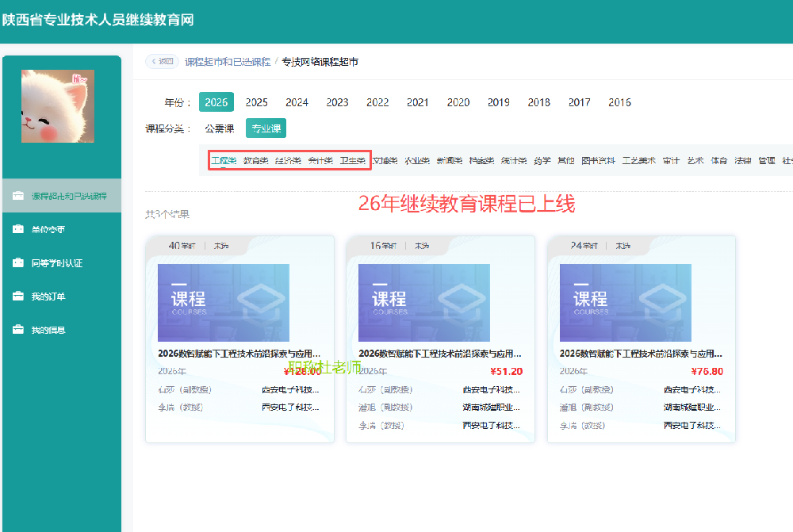Image resolution: width=793 pixels, height=532 pixels.
Task: Open the 40学时 course thumbnail
Action: tap(224, 303)
